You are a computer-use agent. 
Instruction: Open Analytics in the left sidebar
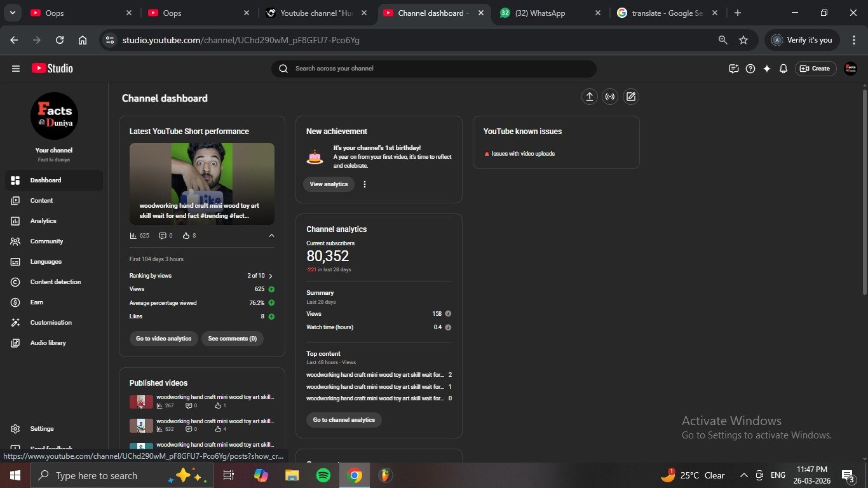[x=43, y=221]
